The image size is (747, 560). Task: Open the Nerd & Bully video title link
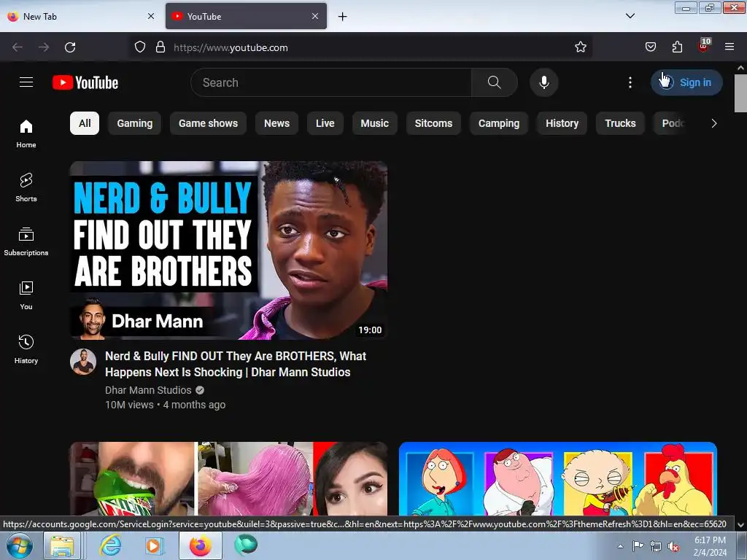click(236, 365)
